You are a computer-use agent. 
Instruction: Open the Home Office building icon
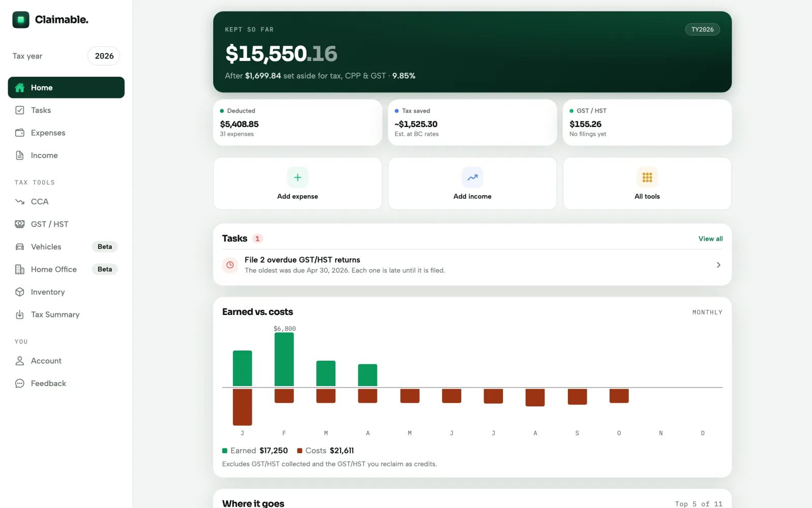(x=20, y=269)
